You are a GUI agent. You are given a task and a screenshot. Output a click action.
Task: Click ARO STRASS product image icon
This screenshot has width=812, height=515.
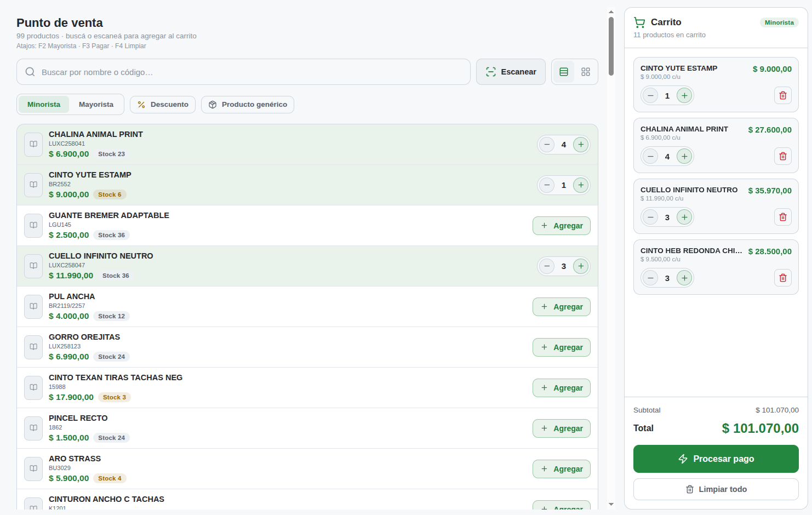coord(33,468)
